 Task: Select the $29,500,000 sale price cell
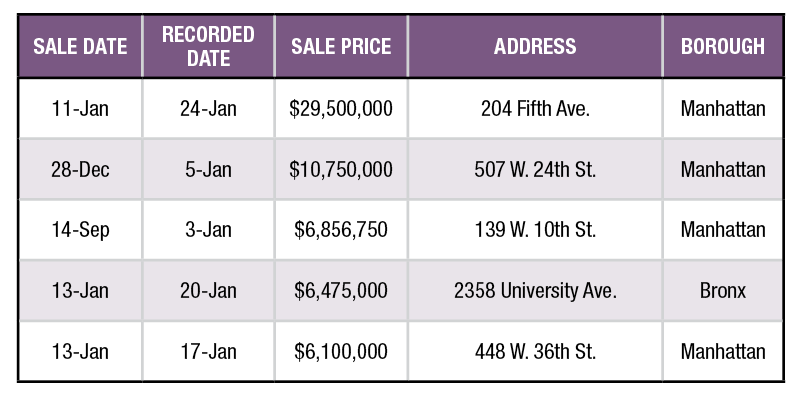pyautogui.click(x=341, y=109)
